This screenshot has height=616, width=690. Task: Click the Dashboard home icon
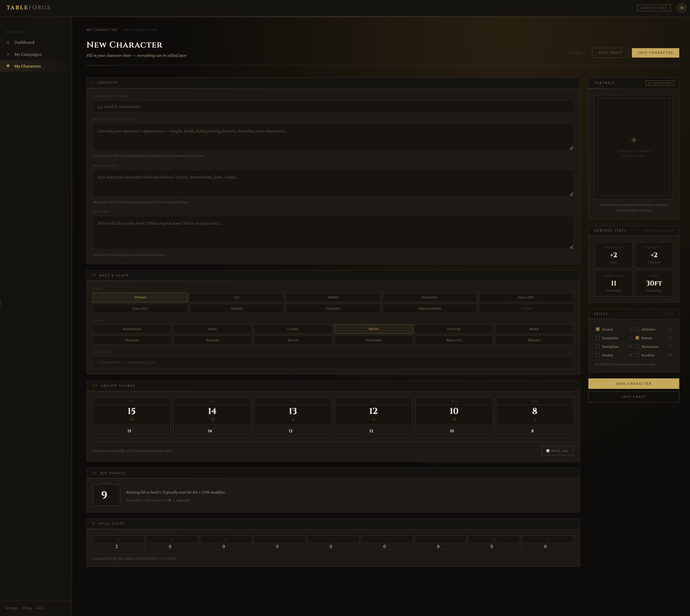tap(8, 42)
